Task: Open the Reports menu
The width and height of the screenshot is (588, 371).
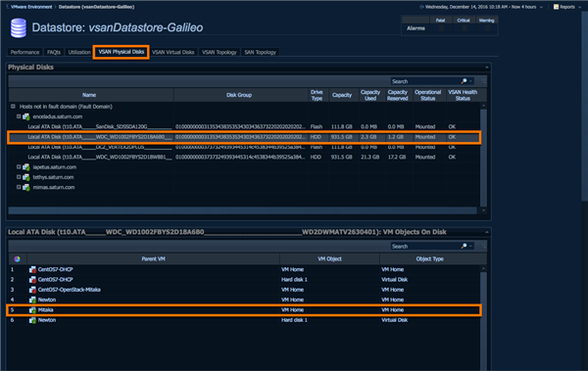Action: pos(567,7)
